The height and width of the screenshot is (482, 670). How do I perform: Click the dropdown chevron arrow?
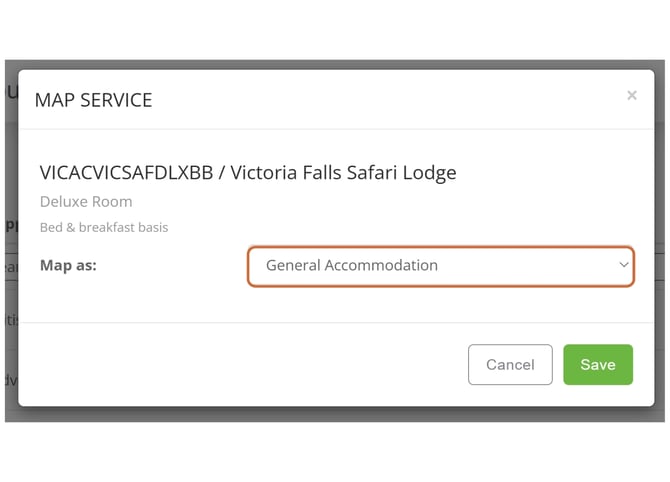tap(623, 265)
